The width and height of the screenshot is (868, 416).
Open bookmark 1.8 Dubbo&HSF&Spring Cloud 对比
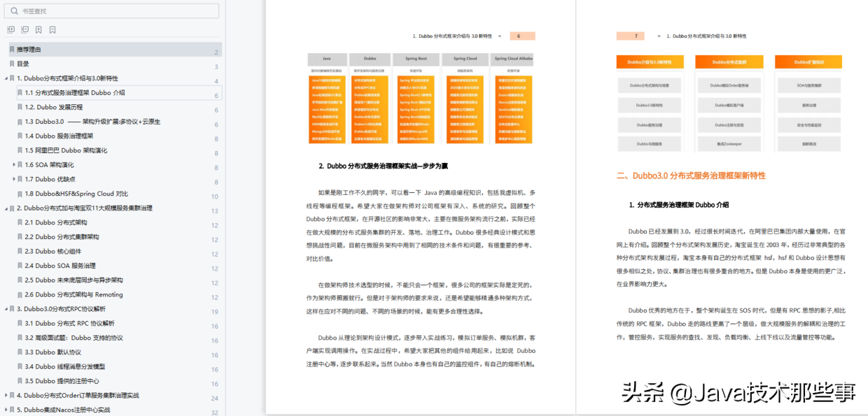click(x=76, y=194)
